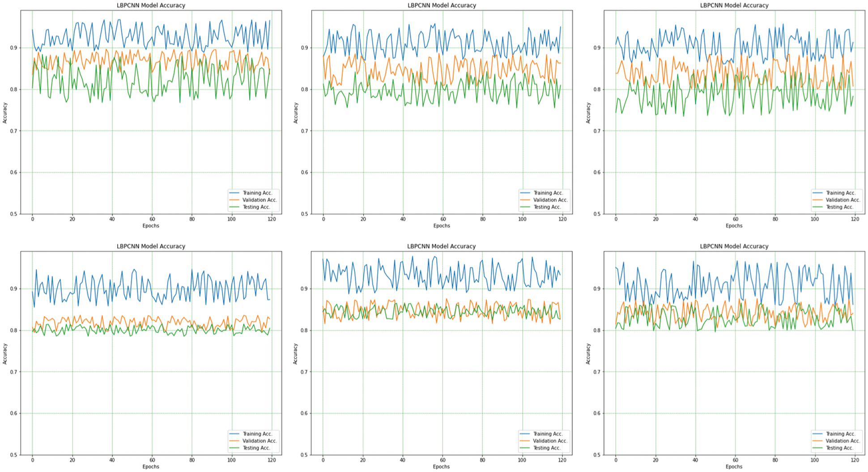The image size is (868, 472).
Task: Click the 60 epoch tick label in top-right plot
Action: 735,219
